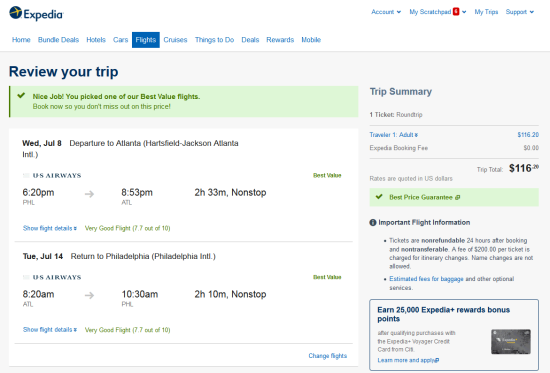Click the US Airways logo on departure flight
This screenshot has height=373, width=550.
tap(52, 175)
